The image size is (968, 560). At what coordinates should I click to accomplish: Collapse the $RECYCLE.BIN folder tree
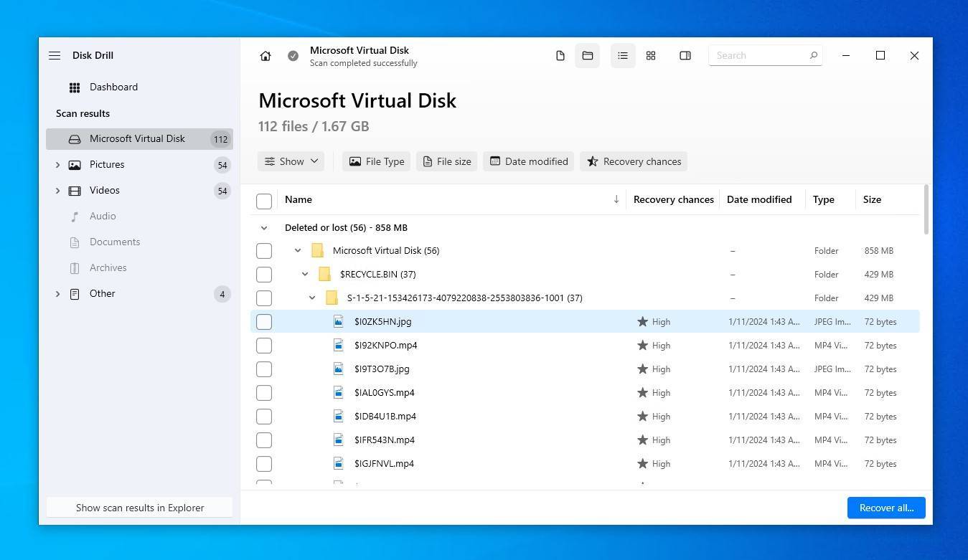point(305,274)
